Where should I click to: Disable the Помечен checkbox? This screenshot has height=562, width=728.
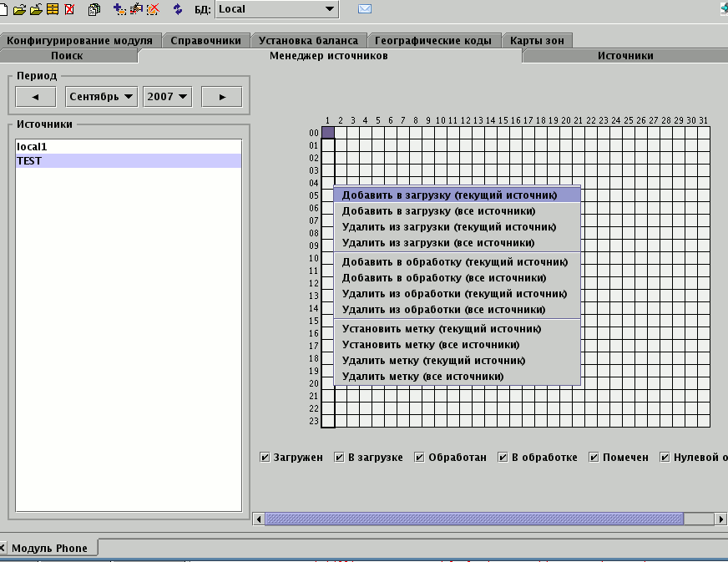[594, 458]
